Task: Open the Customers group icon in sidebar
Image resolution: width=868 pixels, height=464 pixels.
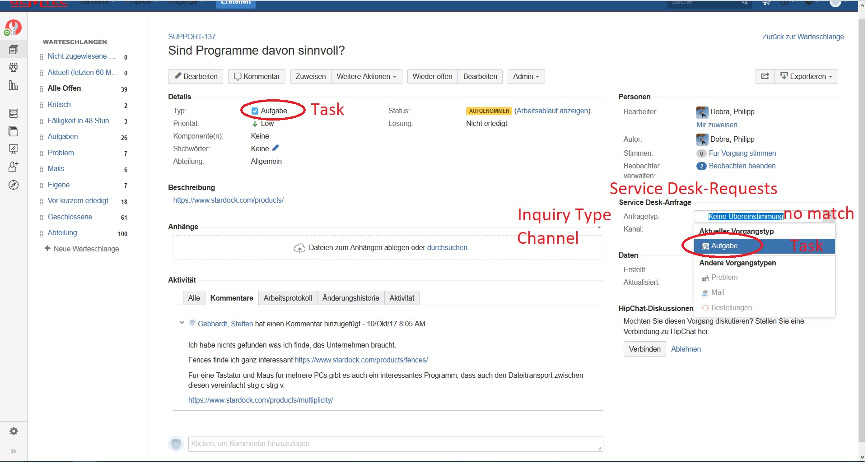Action: point(14,67)
